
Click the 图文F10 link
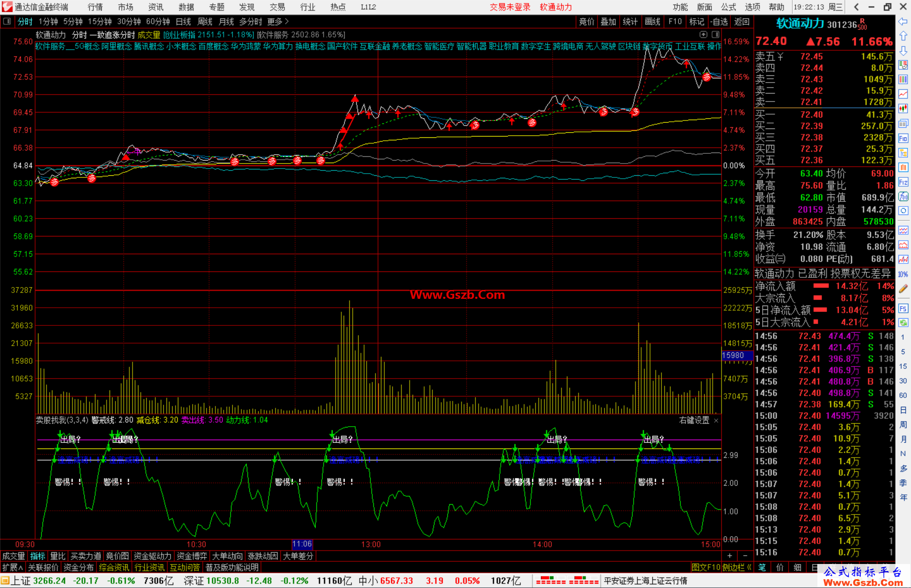(x=706, y=567)
